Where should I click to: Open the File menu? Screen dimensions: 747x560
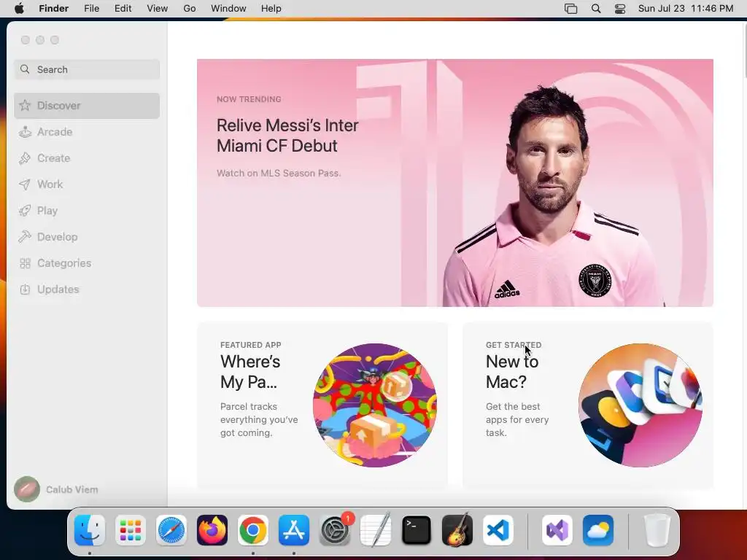(x=91, y=9)
